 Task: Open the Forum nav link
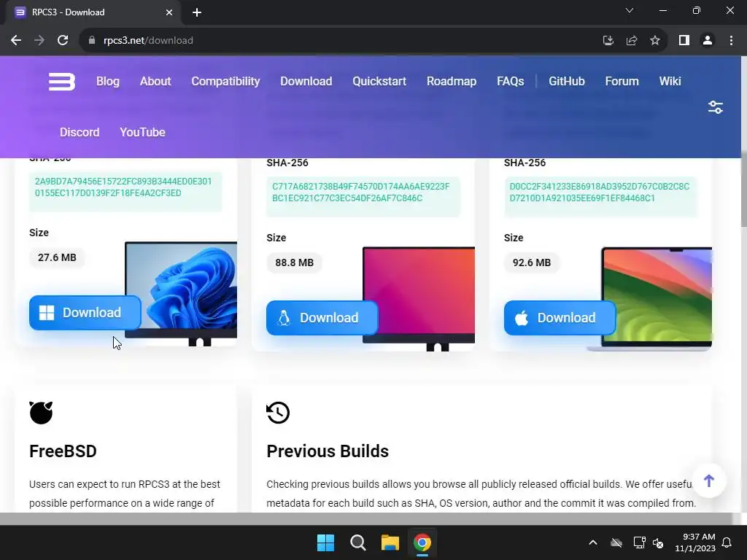pos(622,82)
